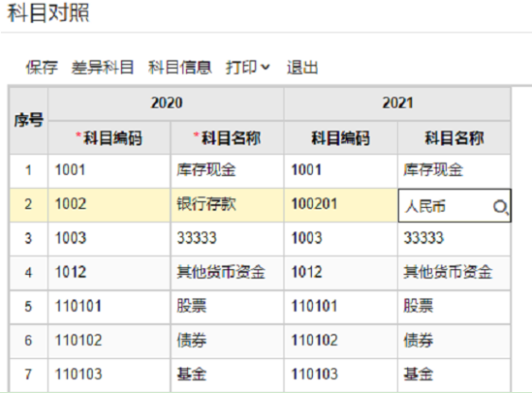Select 2020 code cell 1012

[109, 273]
